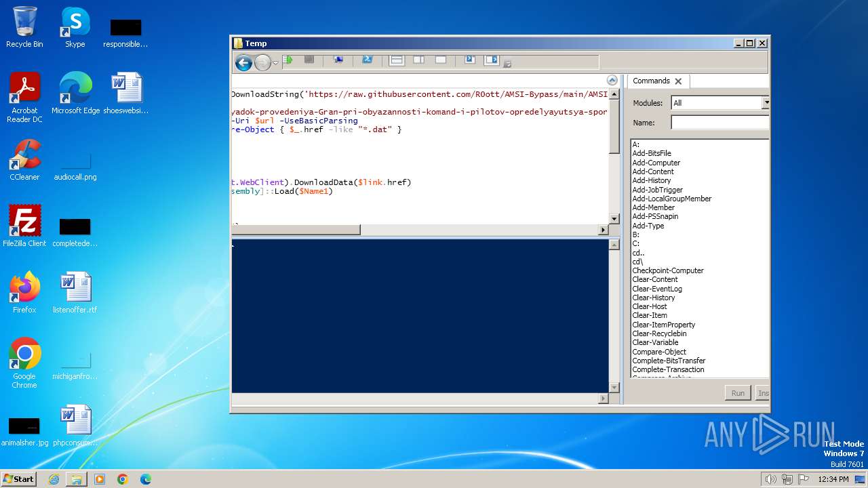The width and height of the screenshot is (868, 488).
Task: Select Clear-Variable command
Action: tap(655, 342)
